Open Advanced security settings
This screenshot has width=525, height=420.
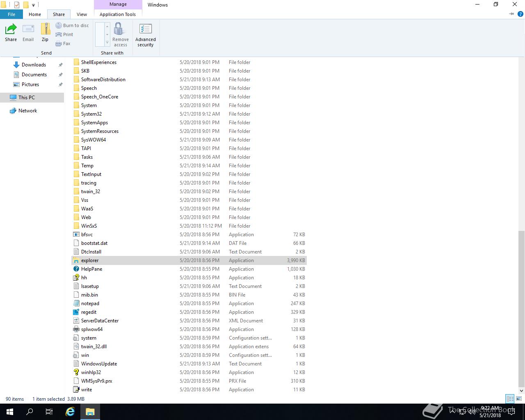tap(146, 34)
